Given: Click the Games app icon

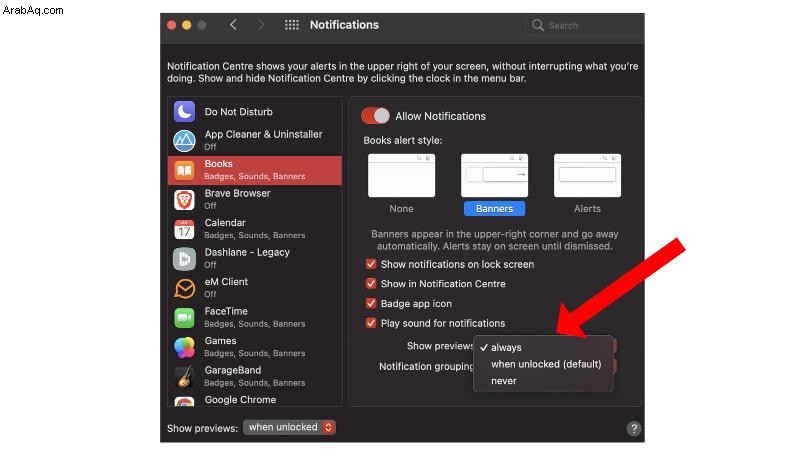Looking at the screenshot, I should [184, 347].
